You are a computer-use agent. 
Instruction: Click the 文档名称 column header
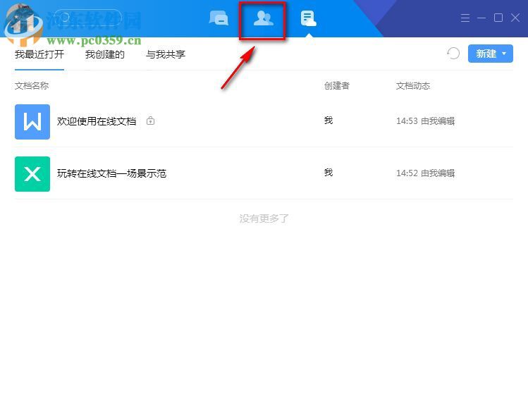32,86
